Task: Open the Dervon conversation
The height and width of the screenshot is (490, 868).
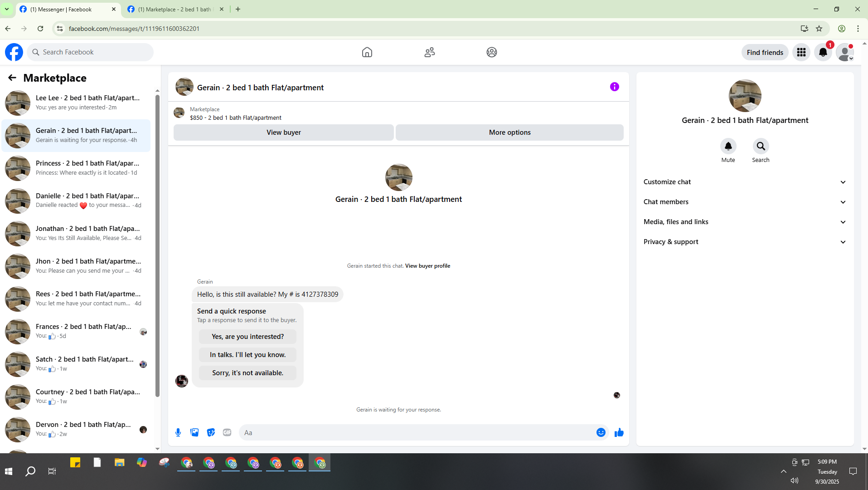Action: [76, 429]
